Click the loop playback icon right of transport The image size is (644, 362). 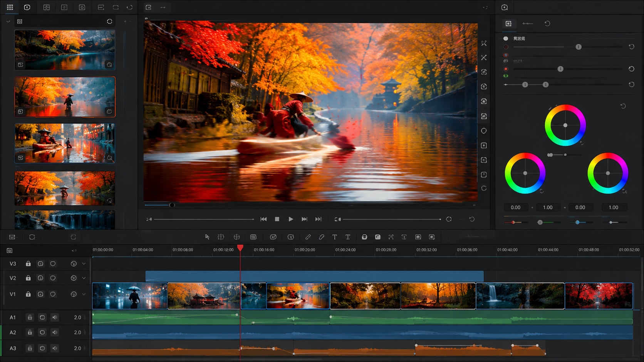(449, 219)
